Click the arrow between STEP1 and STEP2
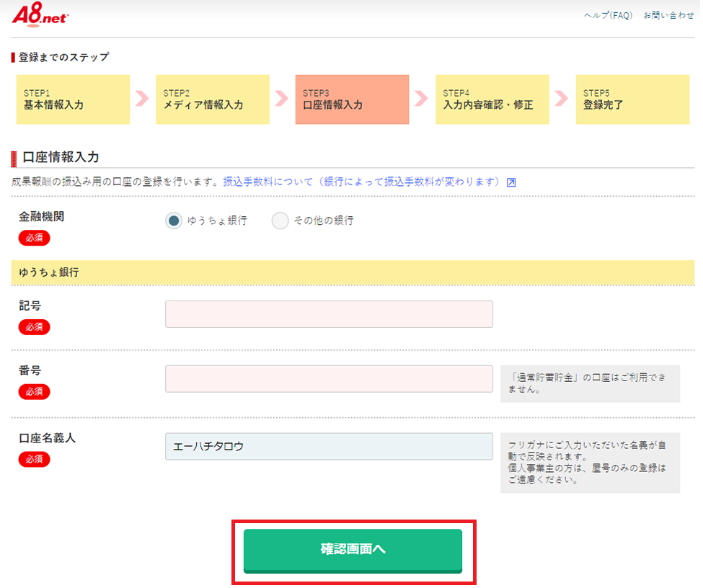The height and width of the screenshot is (588, 703). point(142,99)
